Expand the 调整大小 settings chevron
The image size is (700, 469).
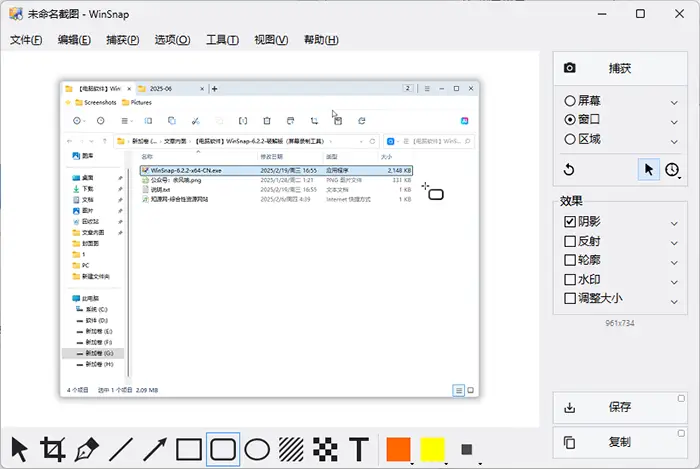[x=674, y=302]
